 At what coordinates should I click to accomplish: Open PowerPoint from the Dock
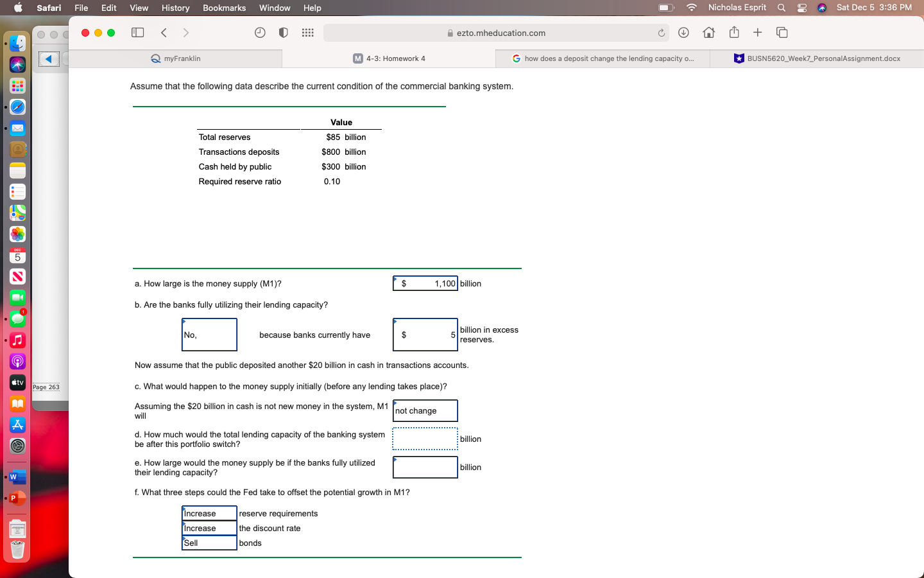coord(17,498)
